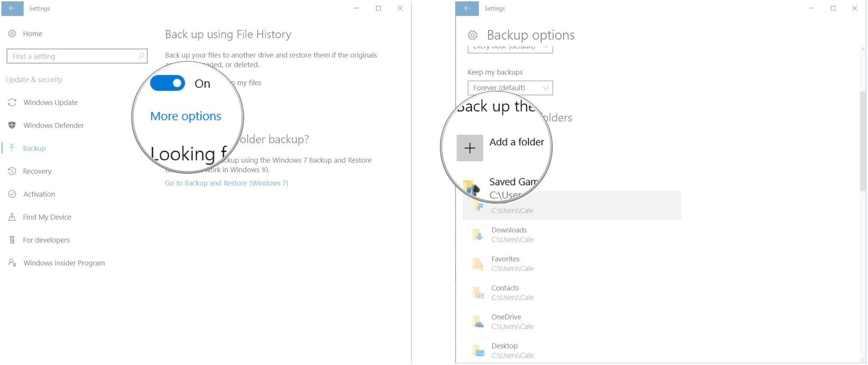
Task: Click the More options link
Action: (x=186, y=116)
